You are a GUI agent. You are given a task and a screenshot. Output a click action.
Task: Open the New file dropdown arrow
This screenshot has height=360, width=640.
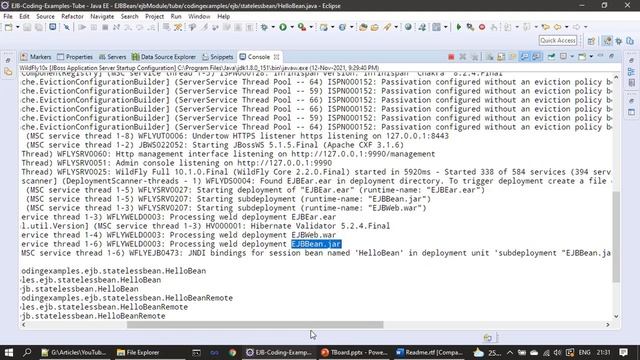coord(18,27)
